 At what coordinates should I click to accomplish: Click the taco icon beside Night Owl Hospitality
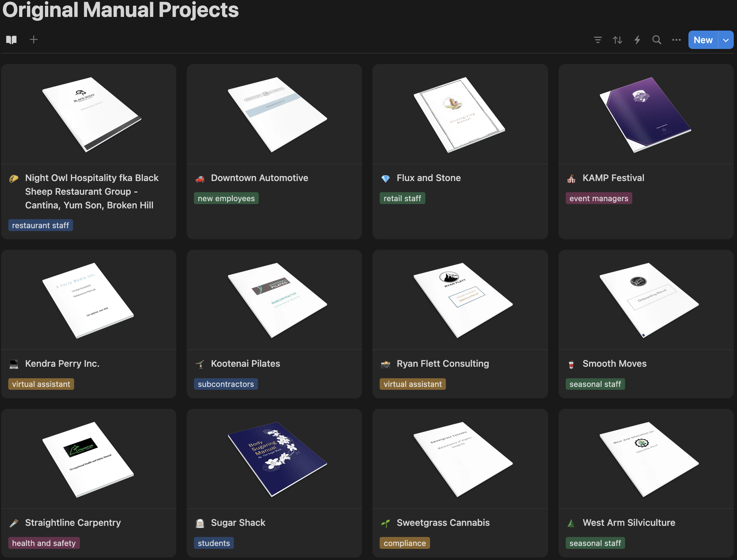click(14, 179)
